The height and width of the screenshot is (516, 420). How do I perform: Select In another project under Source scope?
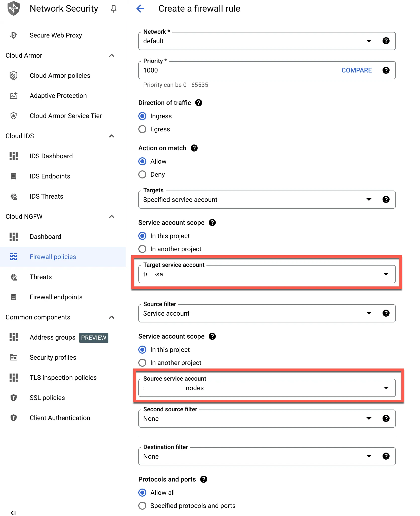142,363
